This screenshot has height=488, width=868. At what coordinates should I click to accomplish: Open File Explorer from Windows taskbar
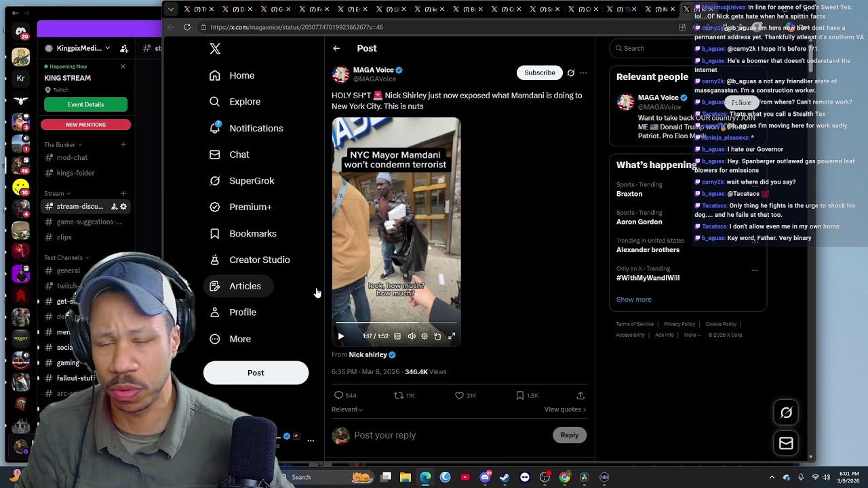coord(406,477)
